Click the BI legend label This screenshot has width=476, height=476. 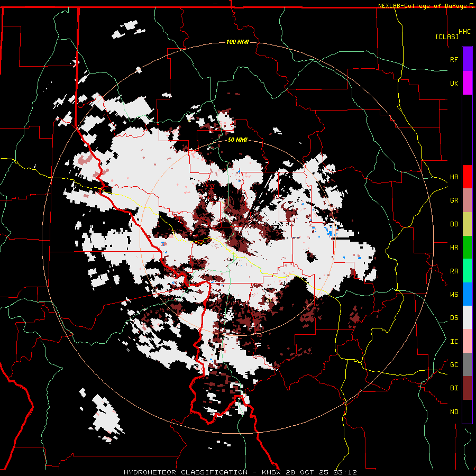click(454, 388)
